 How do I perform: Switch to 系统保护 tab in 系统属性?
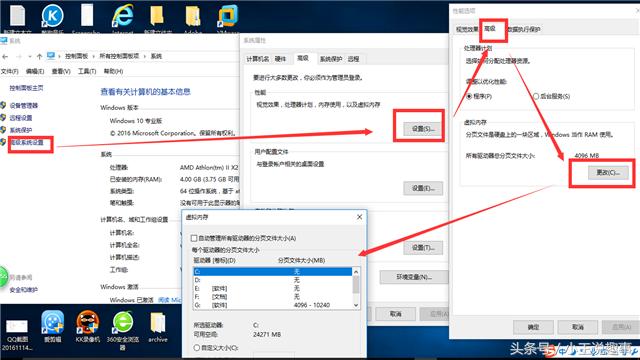pos(331,59)
